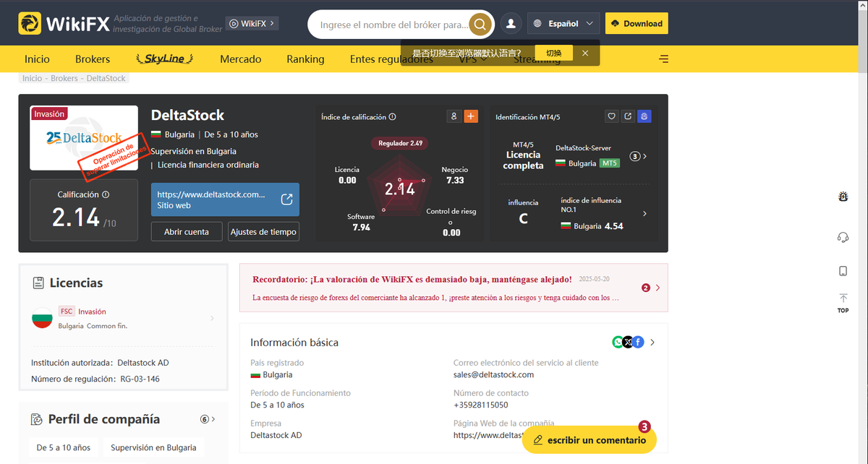Open the Inicio menu item
This screenshot has width=868, height=464.
[x=37, y=59]
